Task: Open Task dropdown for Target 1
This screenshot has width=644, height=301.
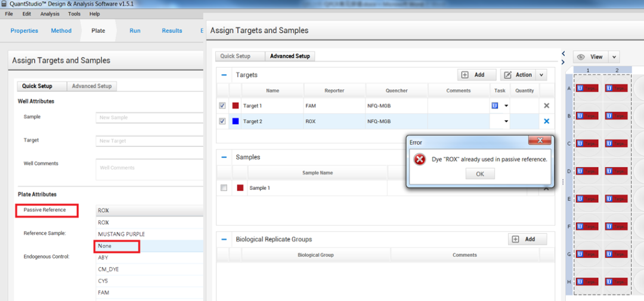Action: 506,106
